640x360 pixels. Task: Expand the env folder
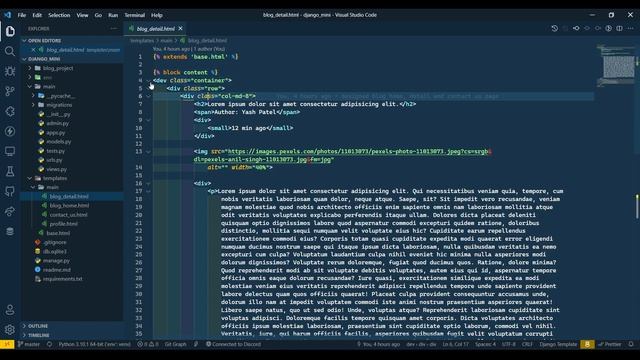coord(72,78)
